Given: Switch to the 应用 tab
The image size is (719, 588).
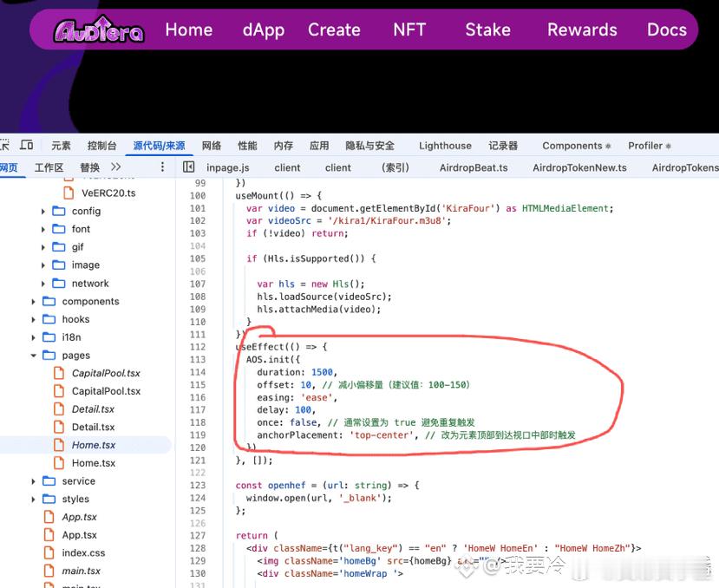Looking at the screenshot, I should [x=319, y=146].
